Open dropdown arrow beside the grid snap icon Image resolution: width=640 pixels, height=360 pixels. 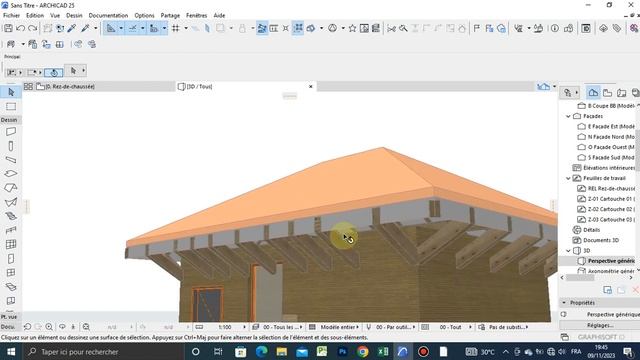(x=186, y=28)
